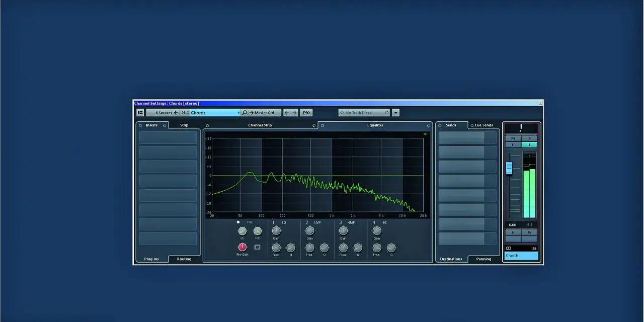This screenshot has height=322, width=644.
Task: Click band 1 LO Q knob
Action: (291, 248)
